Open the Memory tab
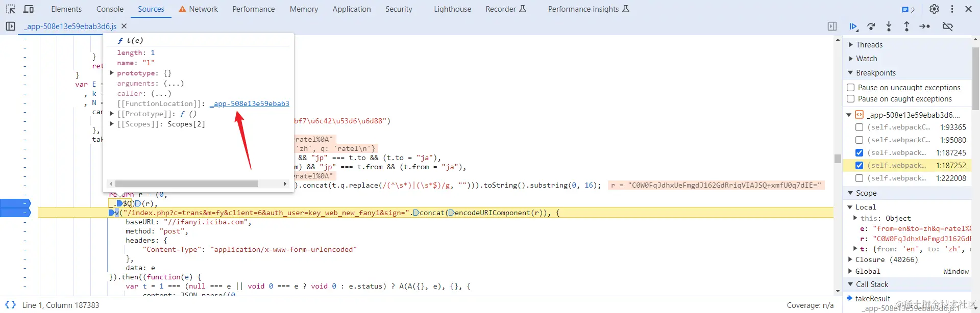Viewport: 980px width, 313px height. tap(304, 9)
